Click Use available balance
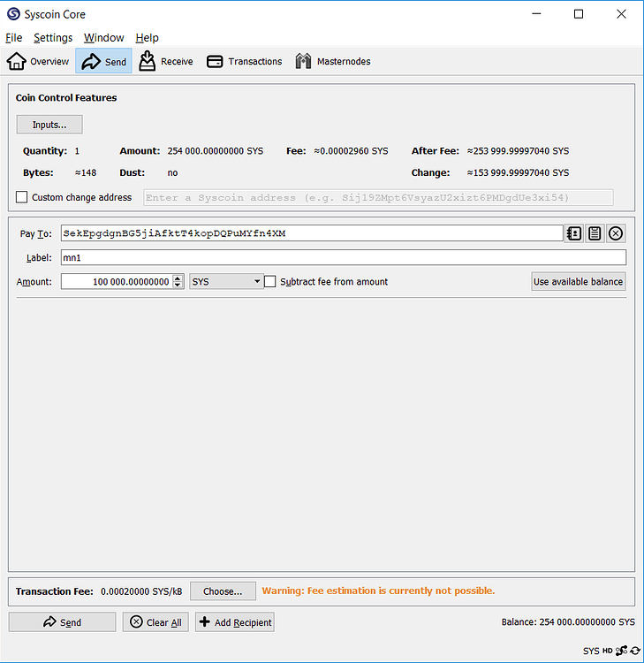The height and width of the screenshot is (663, 644). click(x=578, y=282)
